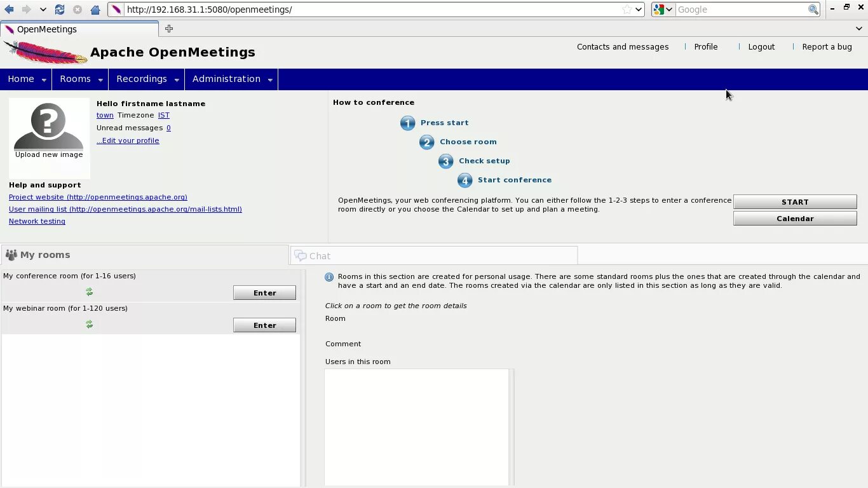Click the My rooms people icon

[x=11, y=255]
